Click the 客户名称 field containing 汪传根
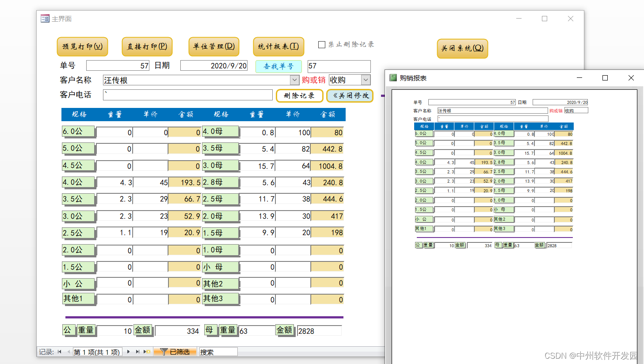644x364 pixels. pyautogui.click(x=197, y=80)
